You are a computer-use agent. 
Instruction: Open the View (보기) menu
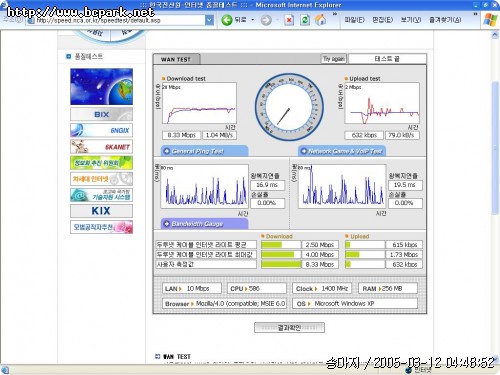pyautogui.click(x=411, y=20)
